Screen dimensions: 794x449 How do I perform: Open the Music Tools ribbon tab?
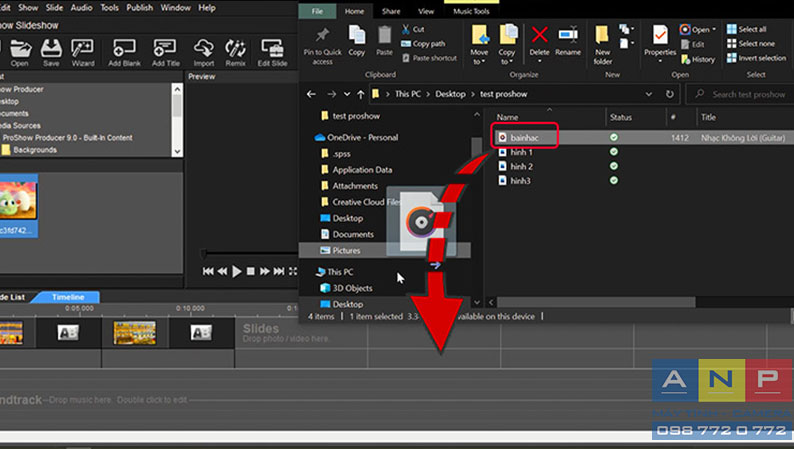pos(471,11)
